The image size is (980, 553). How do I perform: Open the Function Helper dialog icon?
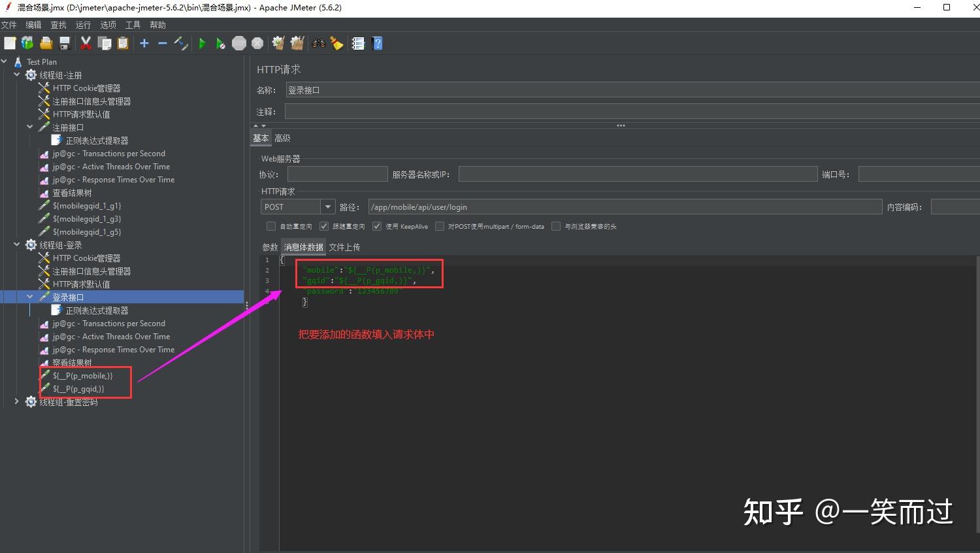point(358,43)
